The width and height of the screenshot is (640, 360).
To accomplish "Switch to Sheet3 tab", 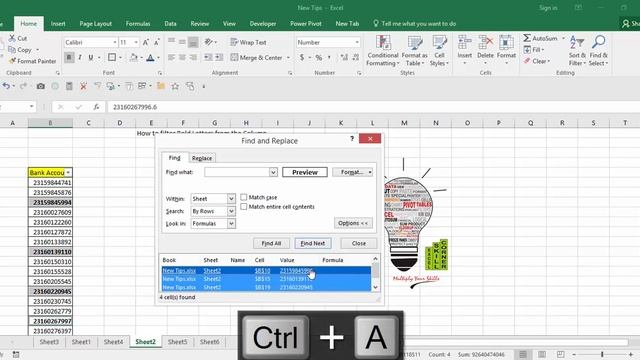I will [x=49, y=342].
